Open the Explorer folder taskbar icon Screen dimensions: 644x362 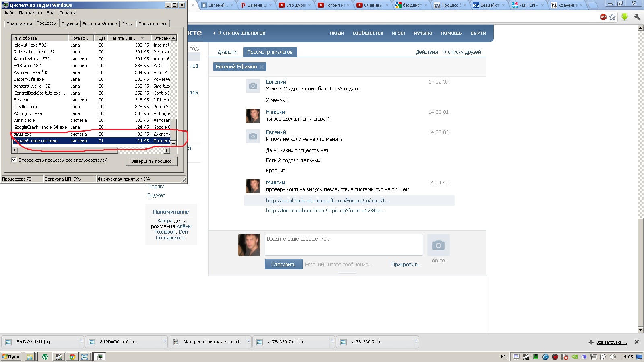tap(30, 357)
